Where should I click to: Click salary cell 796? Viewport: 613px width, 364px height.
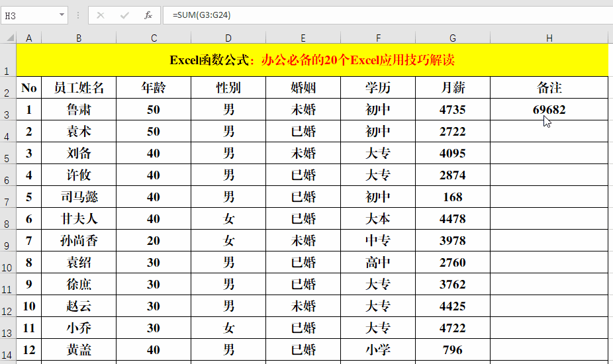tap(453, 349)
